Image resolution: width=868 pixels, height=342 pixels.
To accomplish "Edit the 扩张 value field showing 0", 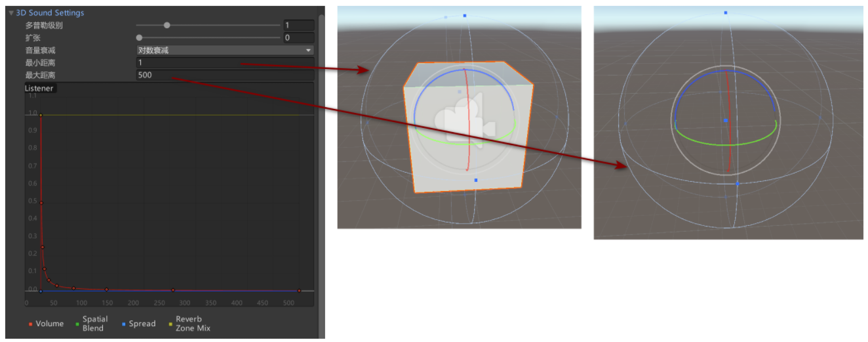I will tap(298, 38).
